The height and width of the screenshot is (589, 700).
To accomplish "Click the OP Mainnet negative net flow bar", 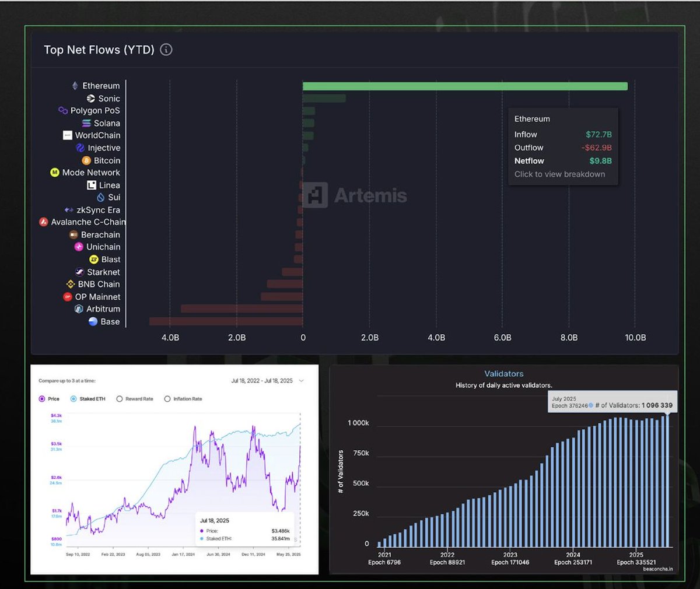I will (282, 296).
